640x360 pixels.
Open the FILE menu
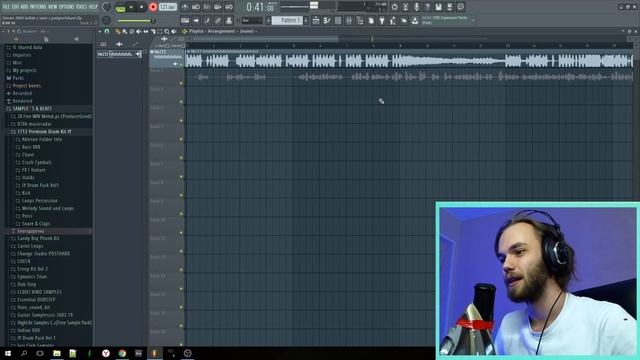(6, 7)
